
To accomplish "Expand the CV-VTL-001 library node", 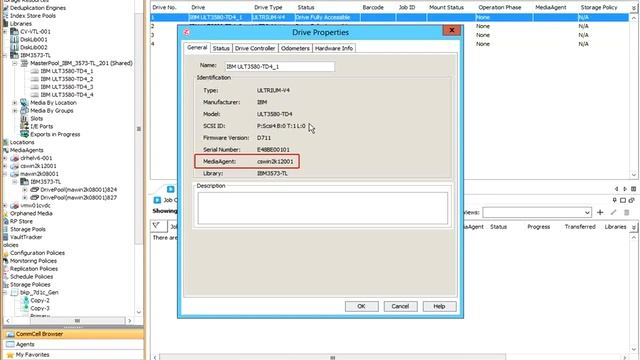I will click(x=5, y=31).
